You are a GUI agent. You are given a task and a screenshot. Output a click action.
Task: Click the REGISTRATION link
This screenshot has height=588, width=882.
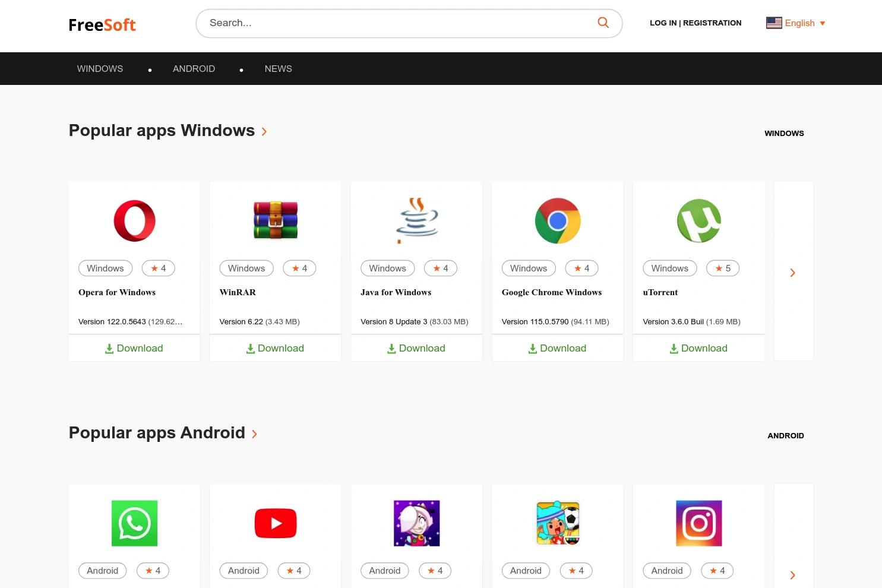point(712,23)
